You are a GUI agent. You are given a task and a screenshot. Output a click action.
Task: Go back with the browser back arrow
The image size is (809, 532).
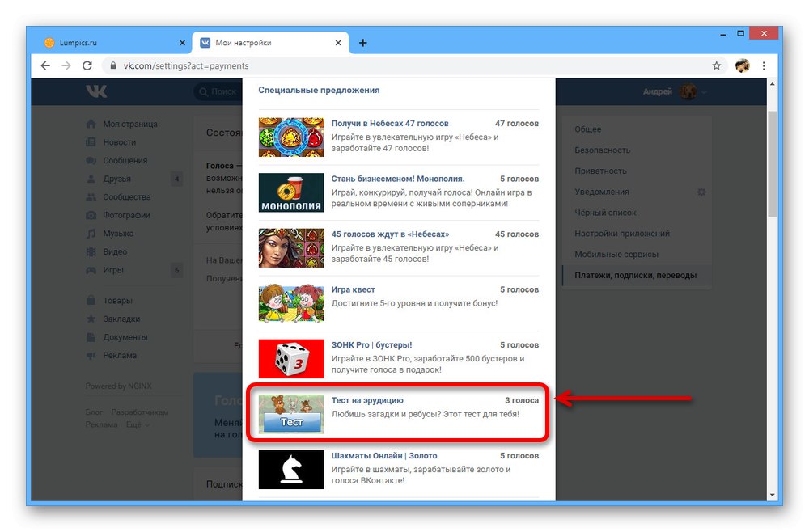tap(45, 65)
